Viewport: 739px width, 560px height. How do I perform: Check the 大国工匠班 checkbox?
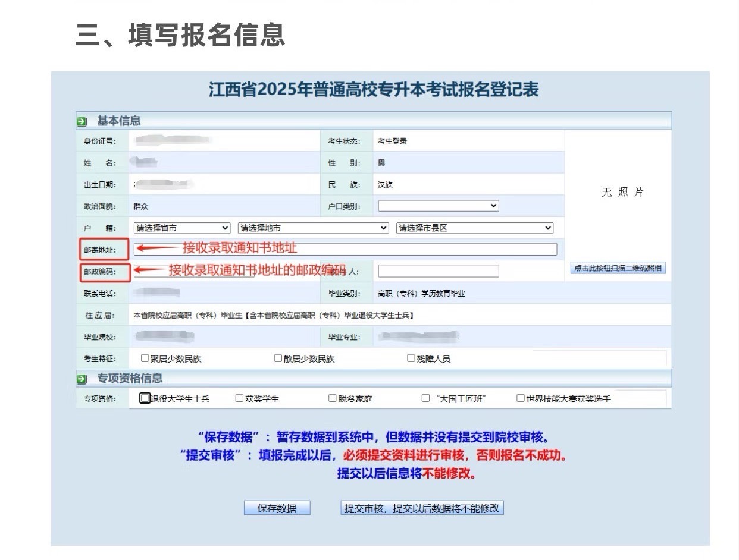coord(425,398)
